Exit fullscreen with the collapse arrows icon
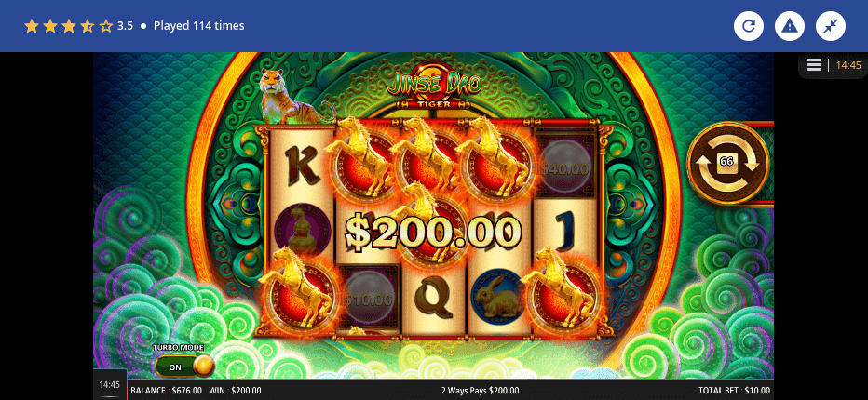868x400 pixels. coord(831,26)
